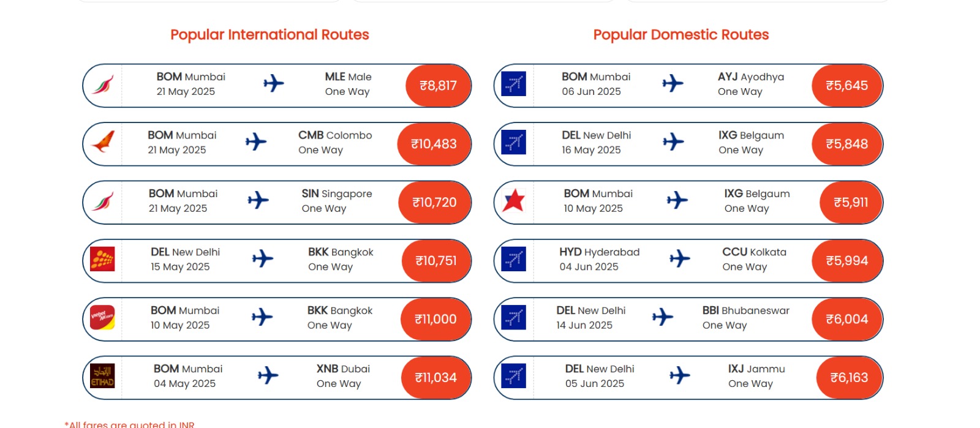Click Etihad logo on Mumbai-Dubai route
Viewport: 980px width, 428px height.
(102, 376)
